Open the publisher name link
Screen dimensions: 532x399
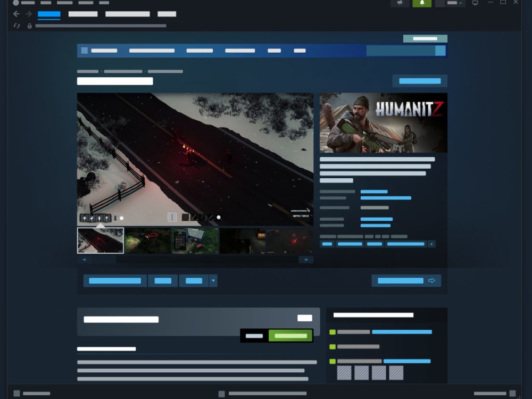pos(376,225)
